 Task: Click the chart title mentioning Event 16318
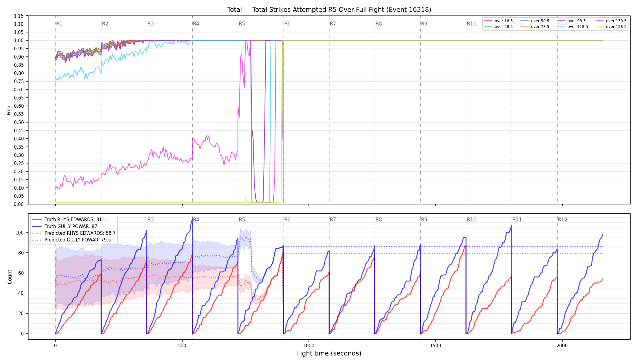[329, 10]
